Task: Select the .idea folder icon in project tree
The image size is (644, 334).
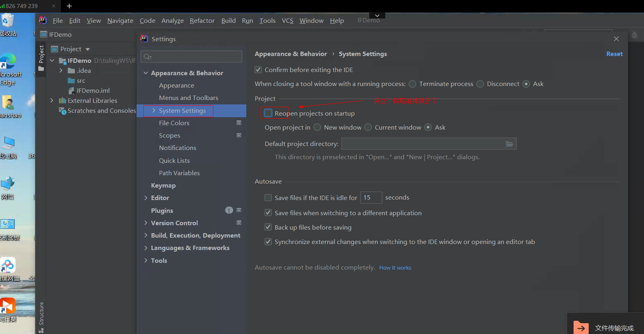Action: point(71,71)
